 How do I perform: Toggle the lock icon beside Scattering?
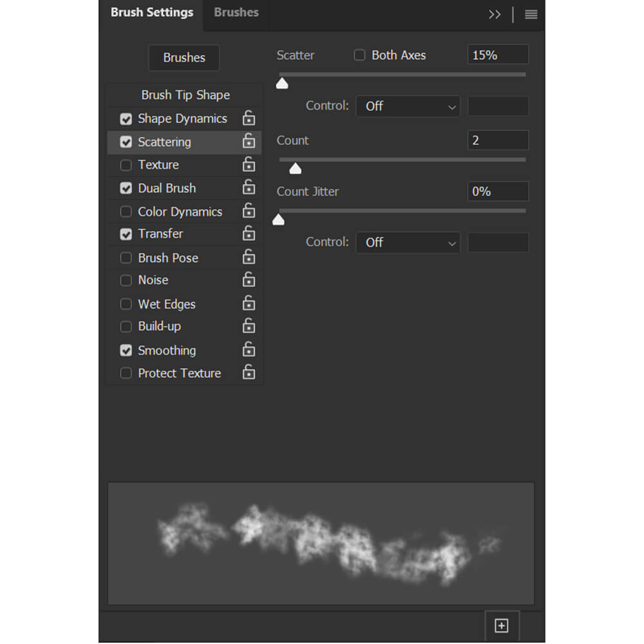click(249, 141)
